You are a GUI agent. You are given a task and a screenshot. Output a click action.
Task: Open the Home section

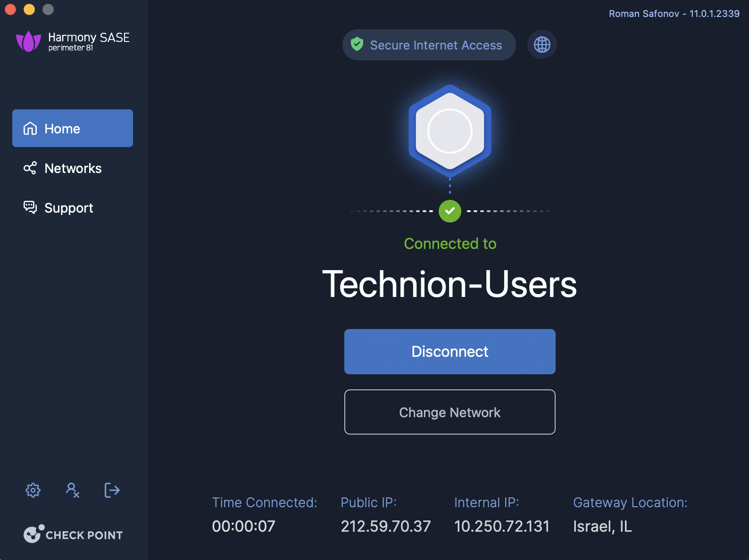73,128
